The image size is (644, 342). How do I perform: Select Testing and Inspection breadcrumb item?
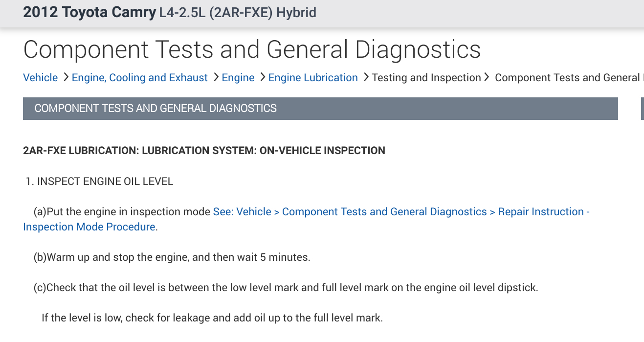(x=426, y=78)
